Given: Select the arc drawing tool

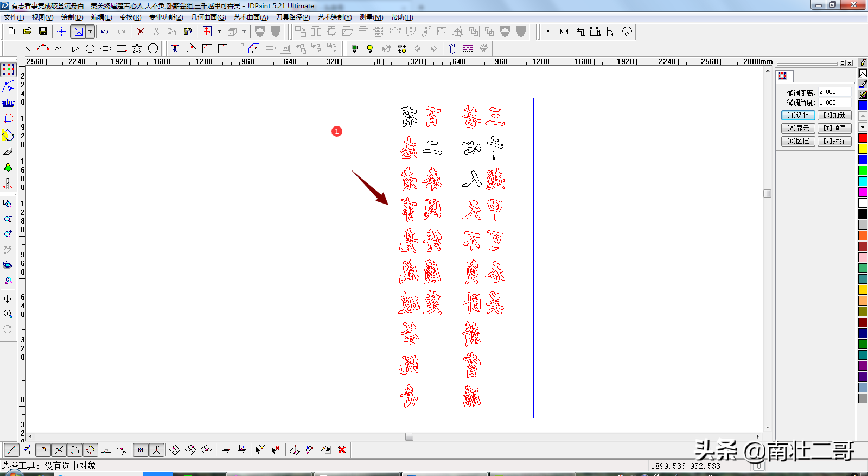Looking at the screenshot, I should click(x=43, y=48).
